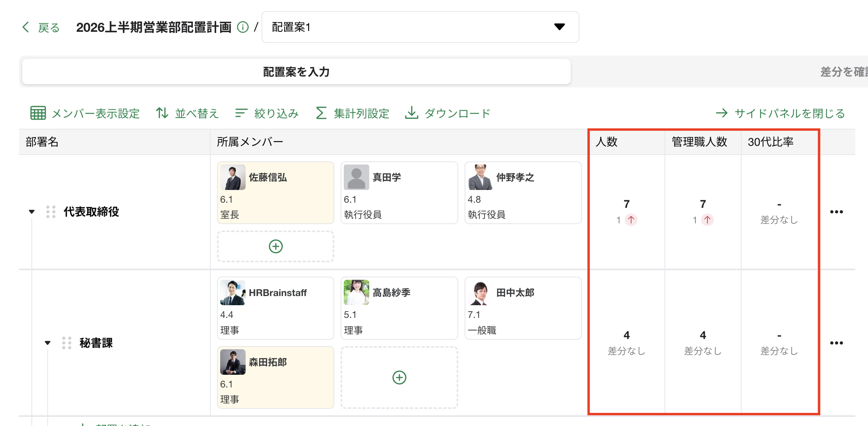Open 集計列設定 aggregation settings

click(353, 113)
